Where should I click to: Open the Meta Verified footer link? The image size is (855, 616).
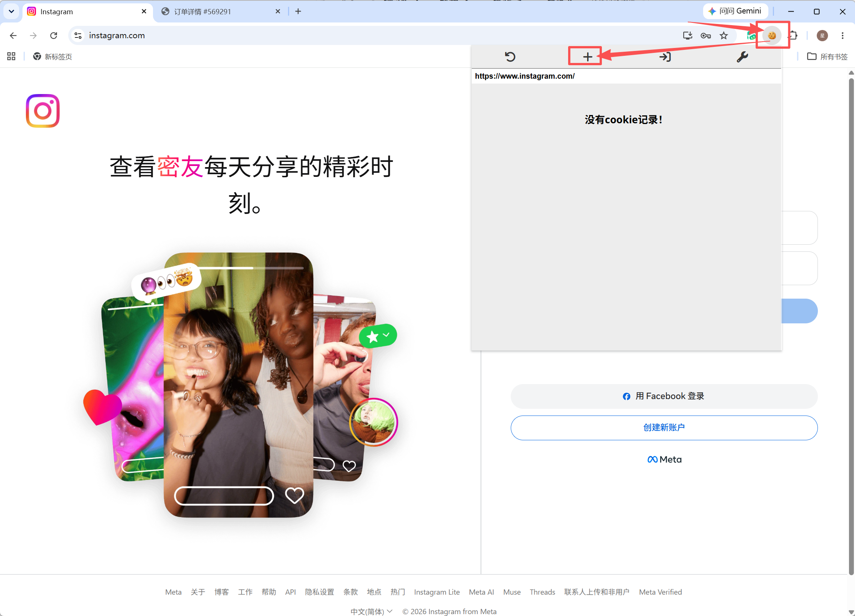click(x=660, y=592)
